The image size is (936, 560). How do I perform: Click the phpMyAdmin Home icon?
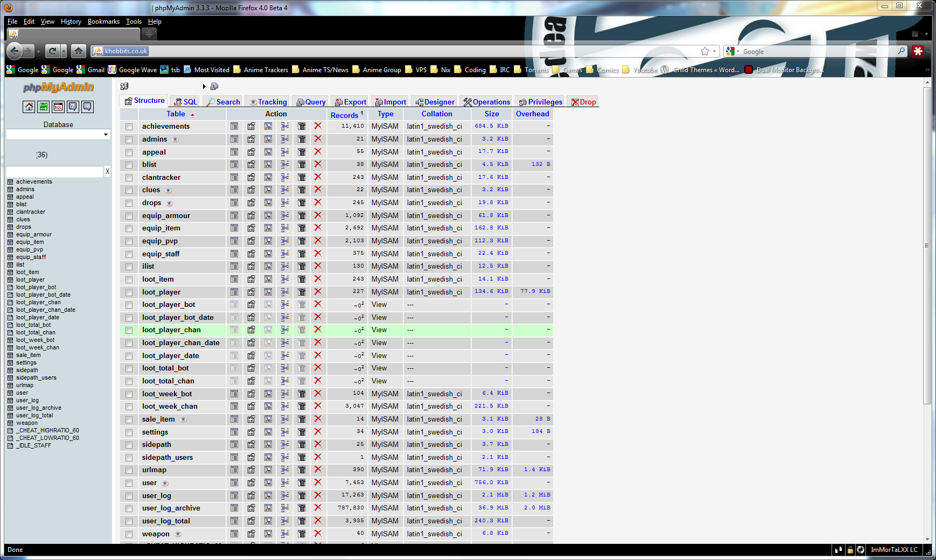[29, 107]
